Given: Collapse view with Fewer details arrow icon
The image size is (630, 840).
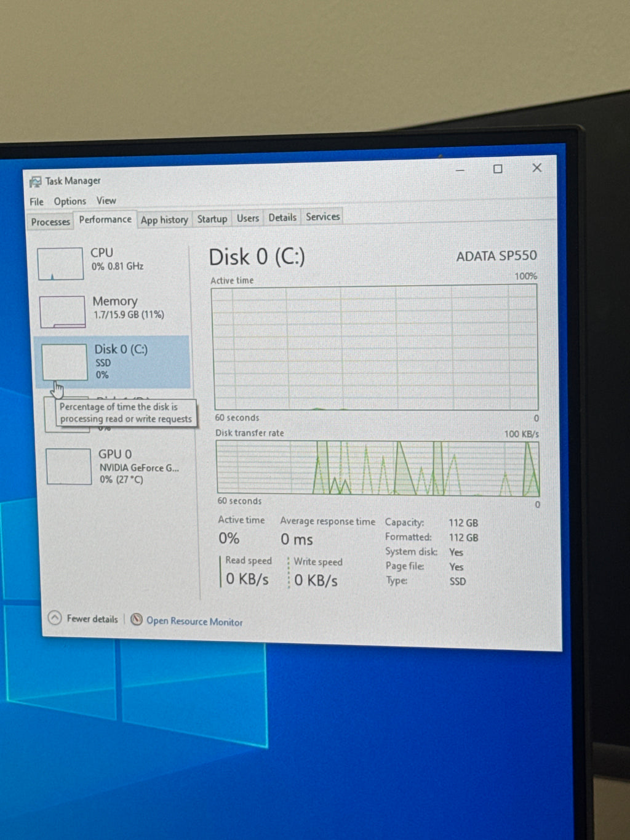Looking at the screenshot, I should click(x=55, y=617).
